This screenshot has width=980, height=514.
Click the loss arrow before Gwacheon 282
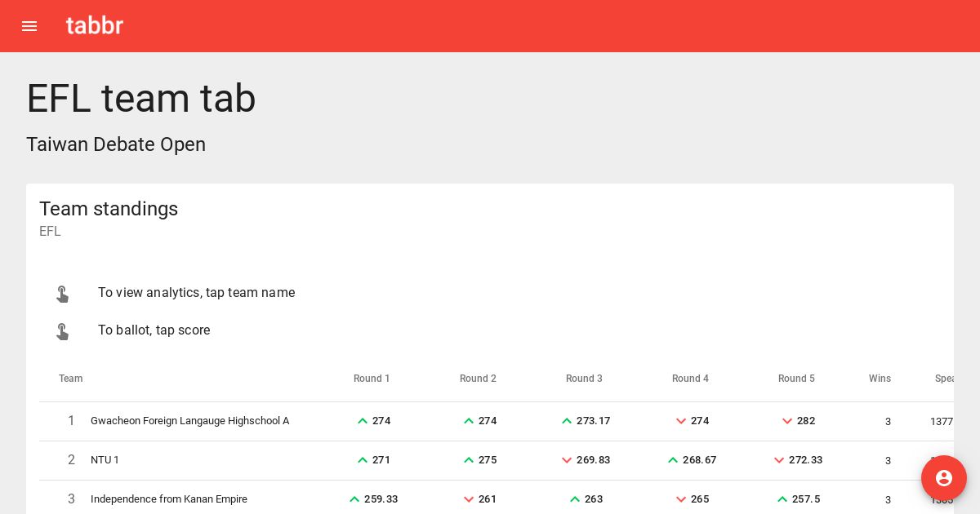[x=787, y=421]
